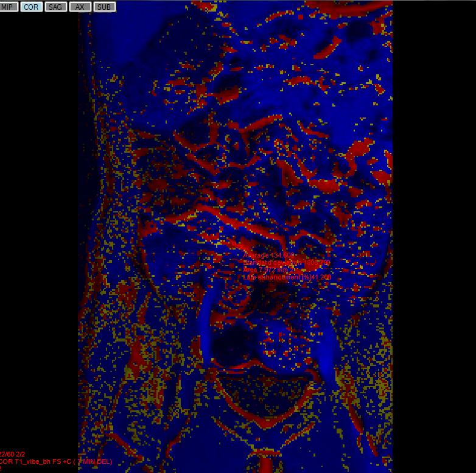Select the COR coronal view button
This screenshot has height=473, width=476.
pyautogui.click(x=32, y=7)
